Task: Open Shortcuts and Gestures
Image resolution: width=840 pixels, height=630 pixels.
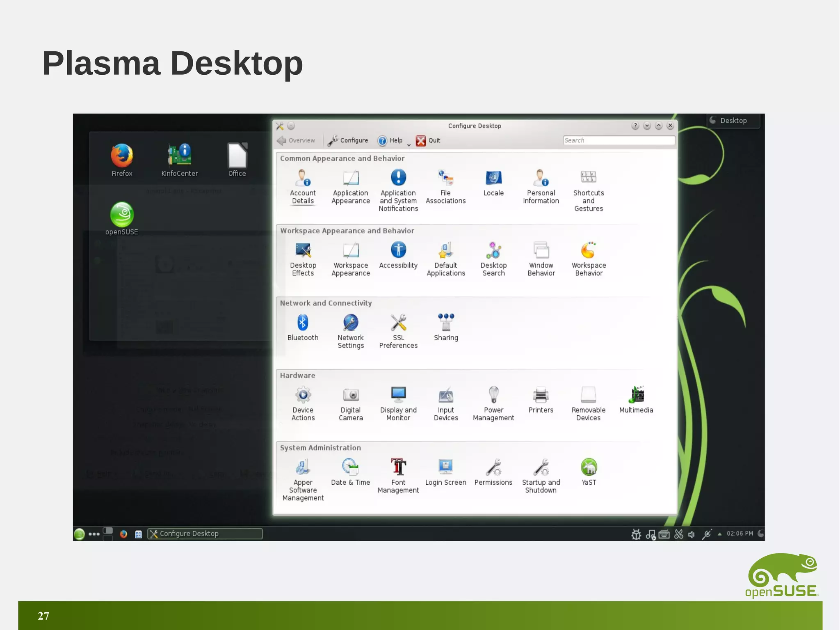Action: pyautogui.click(x=589, y=190)
